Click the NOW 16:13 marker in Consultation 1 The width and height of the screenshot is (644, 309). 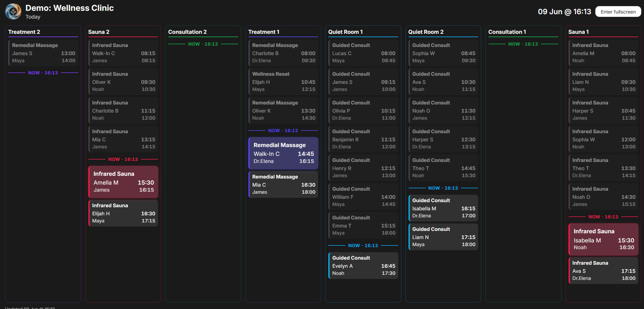523,44
